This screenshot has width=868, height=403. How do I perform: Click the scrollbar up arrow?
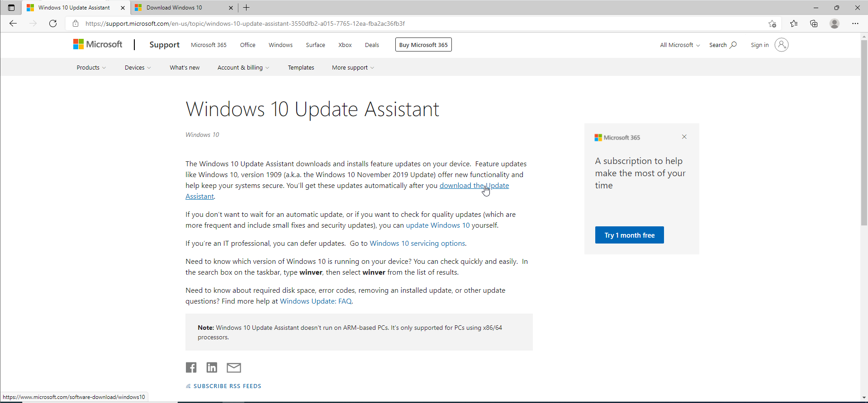tap(864, 36)
